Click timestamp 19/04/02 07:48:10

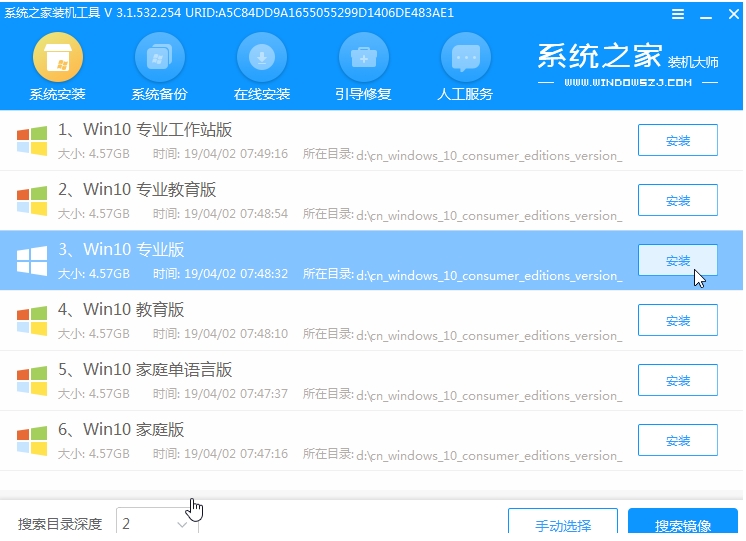(236, 334)
